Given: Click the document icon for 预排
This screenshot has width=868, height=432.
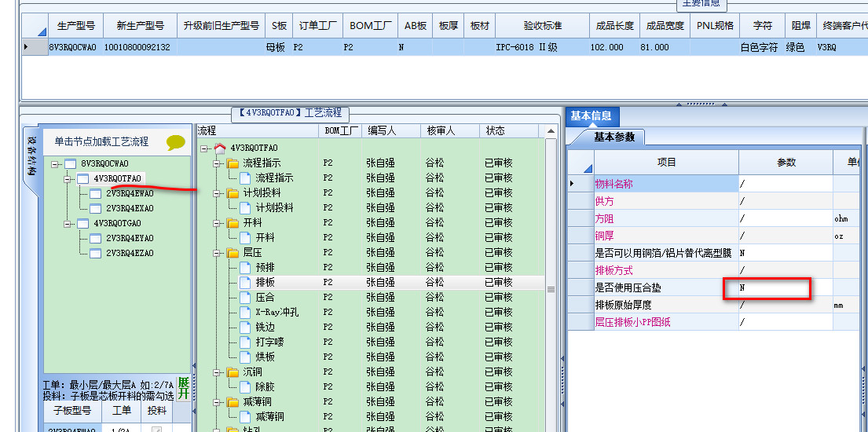Looking at the screenshot, I should coord(245,268).
